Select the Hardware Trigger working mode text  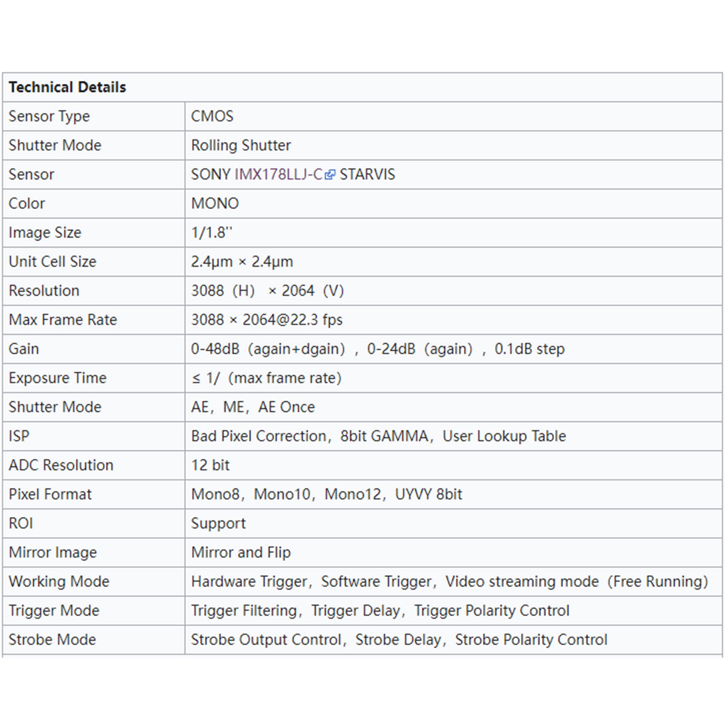click(450, 582)
